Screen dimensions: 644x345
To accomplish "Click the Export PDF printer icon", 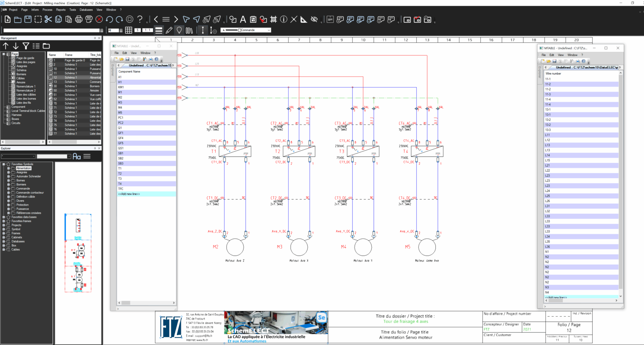I will (89, 19).
